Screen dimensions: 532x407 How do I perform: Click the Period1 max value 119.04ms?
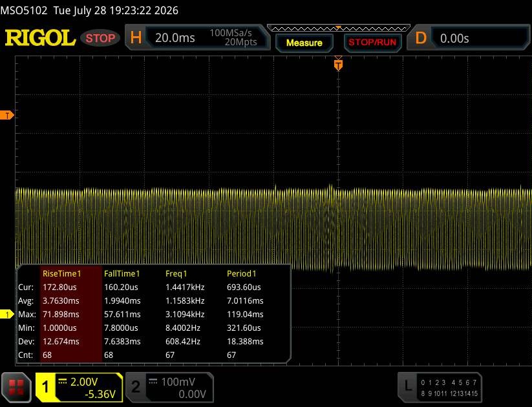click(245, 315)
